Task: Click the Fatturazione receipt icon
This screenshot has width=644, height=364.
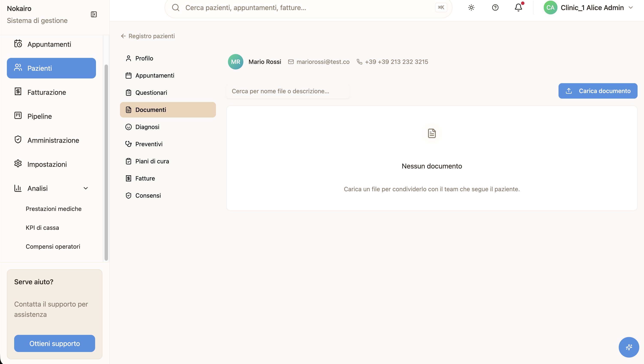Action: click(18, 92)
